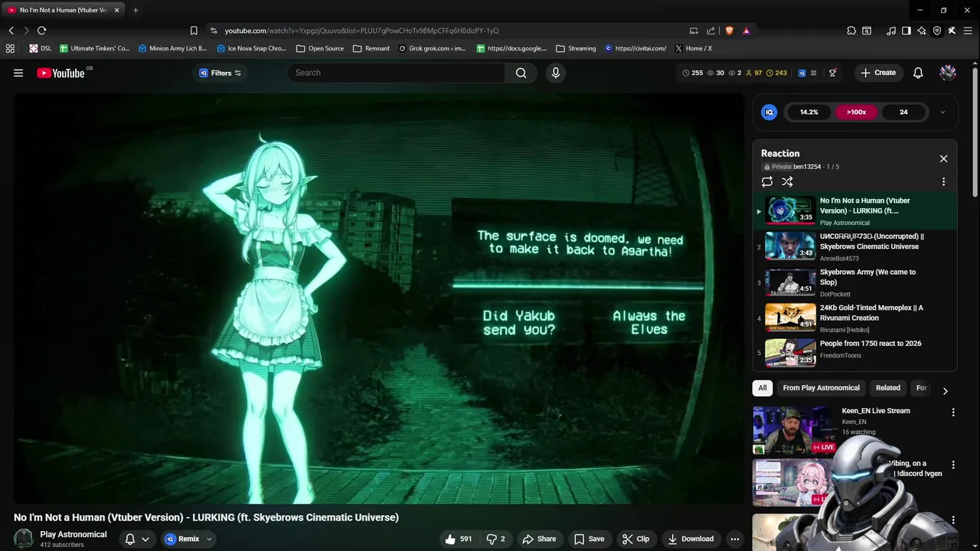Download the video
The width and height of the screenshot is (980, 551).
[x=691, y=539]
